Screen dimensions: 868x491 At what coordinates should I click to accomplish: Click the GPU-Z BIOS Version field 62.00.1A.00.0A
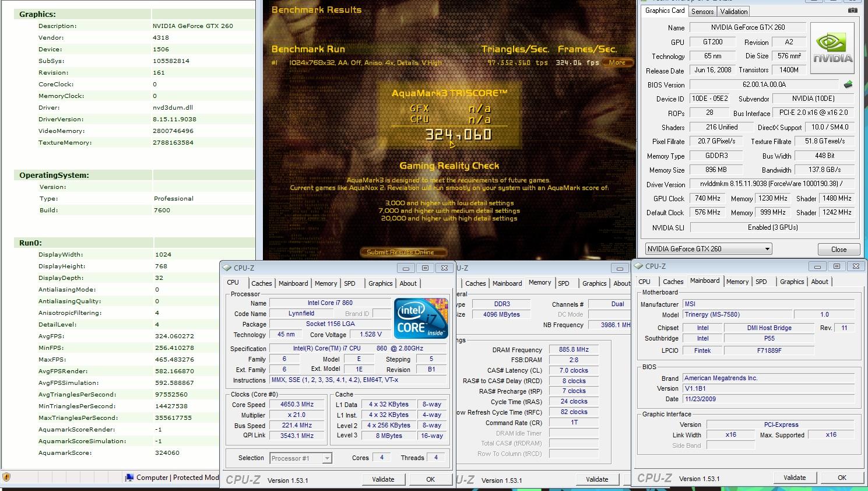pyautogui.click(x=764, y=85)
